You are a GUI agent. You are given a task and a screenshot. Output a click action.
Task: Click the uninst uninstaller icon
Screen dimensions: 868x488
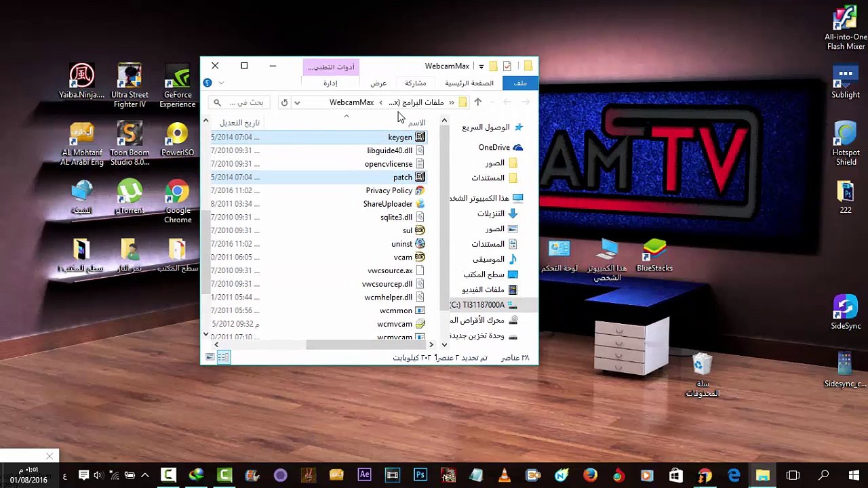coord(420,244)
